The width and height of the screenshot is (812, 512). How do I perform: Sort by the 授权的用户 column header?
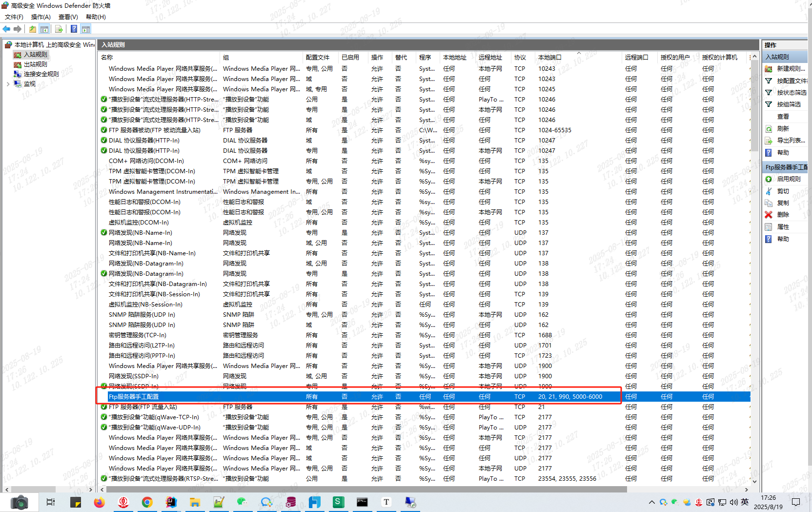pyautogui.click(x=678, y=58)
